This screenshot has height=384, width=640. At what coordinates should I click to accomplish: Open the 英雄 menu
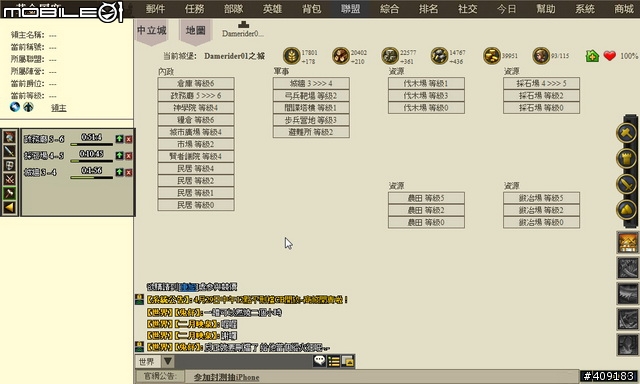click(x=273, y=9)
